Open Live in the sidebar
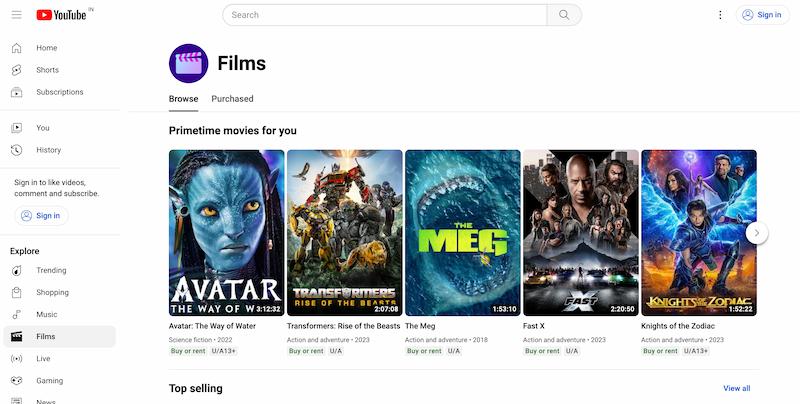The height and width of the screenshot is (404, 800). coord(43,358)
